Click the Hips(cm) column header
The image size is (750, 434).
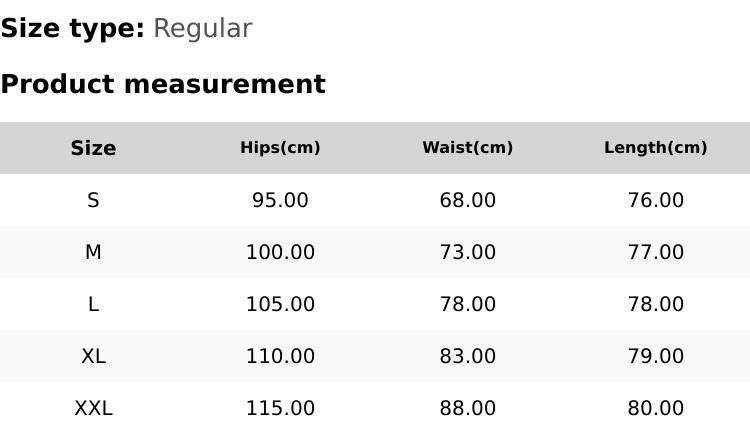[x=280, y=148]
